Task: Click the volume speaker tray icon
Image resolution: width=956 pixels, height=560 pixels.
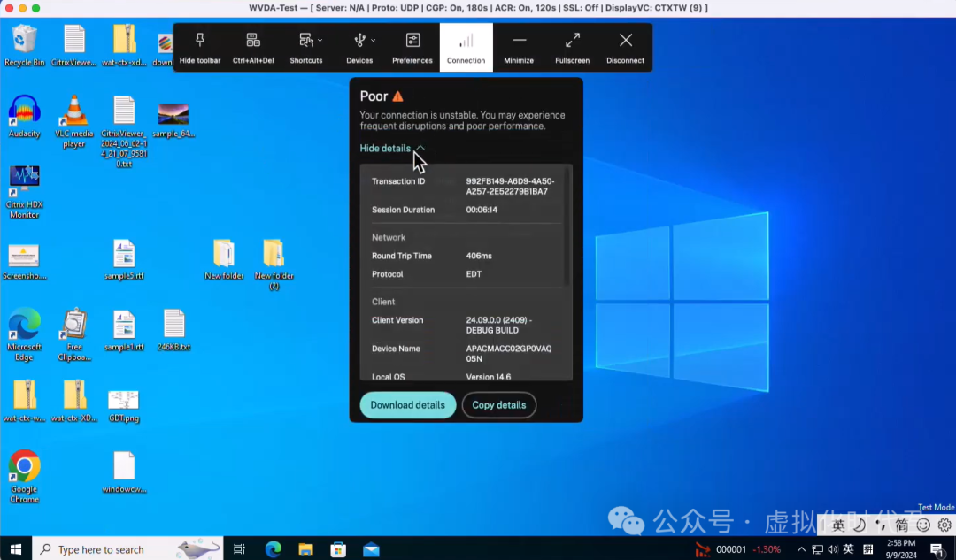Action: [x=833, y=549]
